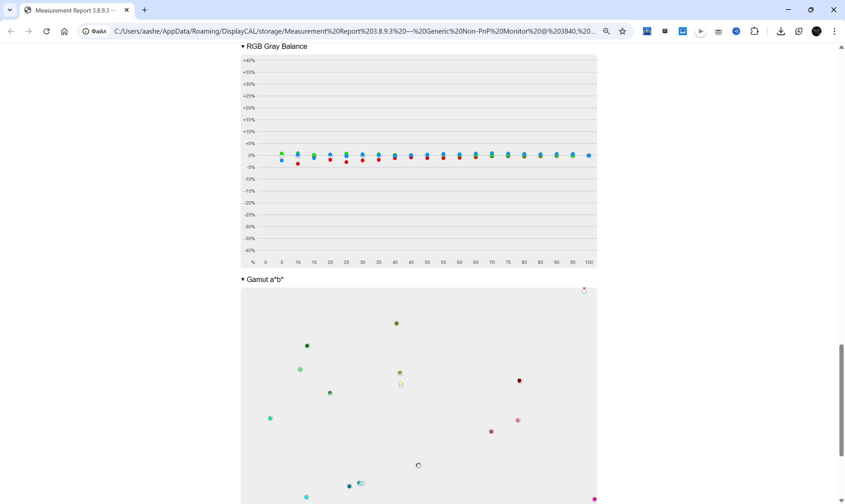845x504 pixels.
Task: Collapse the Gamut a*b* section
Action: (243, 279)
